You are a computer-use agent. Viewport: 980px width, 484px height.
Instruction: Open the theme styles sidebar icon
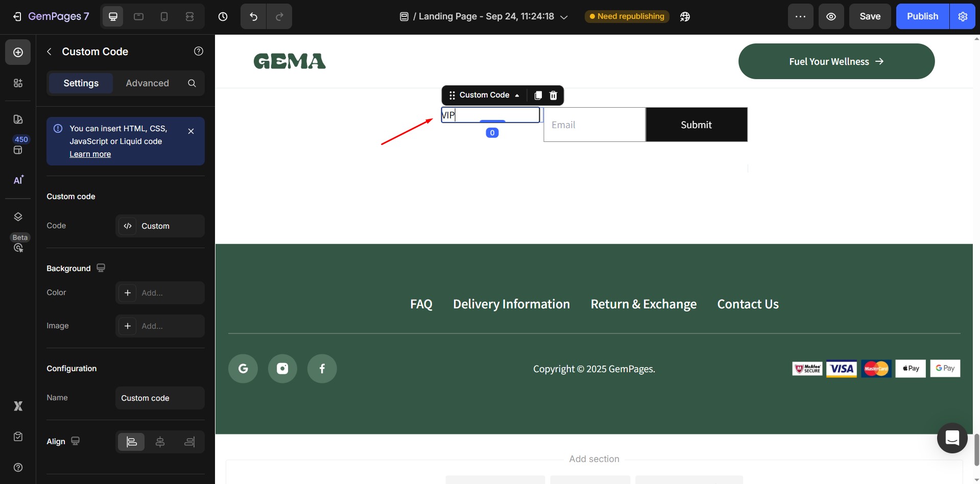click(x=18, y=119)
